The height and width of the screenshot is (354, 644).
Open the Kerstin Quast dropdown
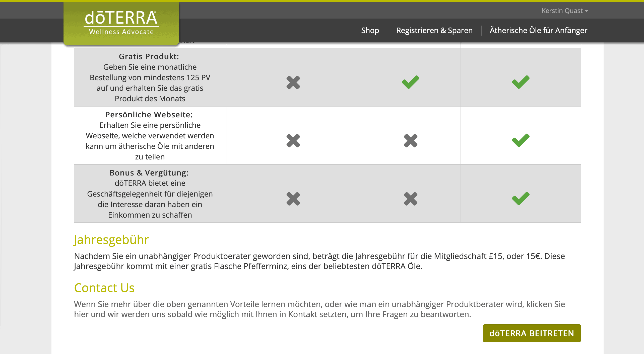(x=565, y=11)
